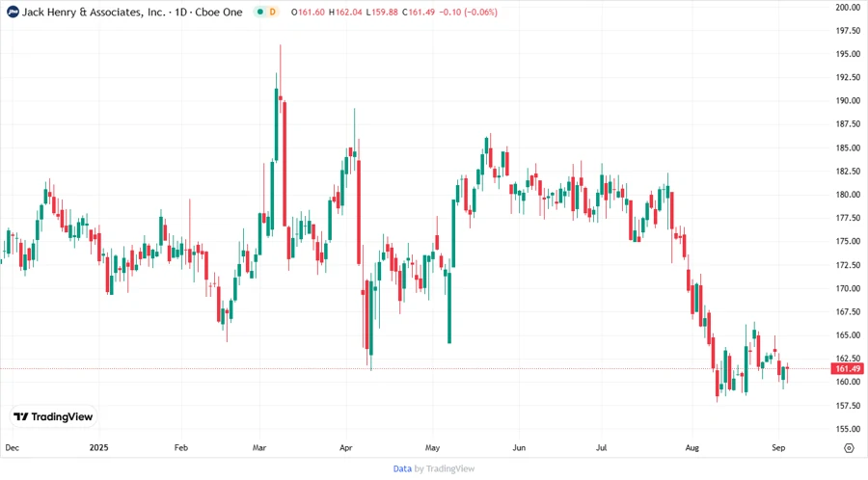Click the high value H162.04
This screenshot has width=868, height=480.
tap(345, 12)
